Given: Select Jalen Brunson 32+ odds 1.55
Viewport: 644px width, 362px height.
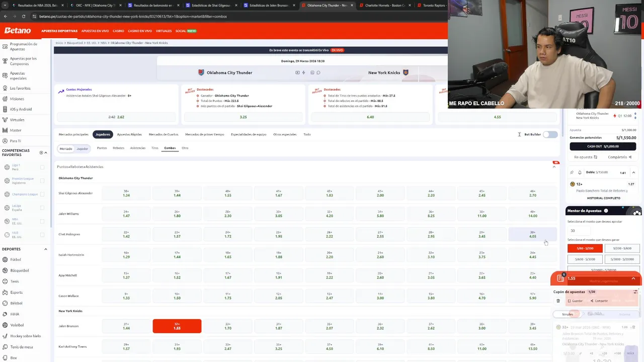Looking at the screenshot, I should pyautogui.click(x=177, y=326).
